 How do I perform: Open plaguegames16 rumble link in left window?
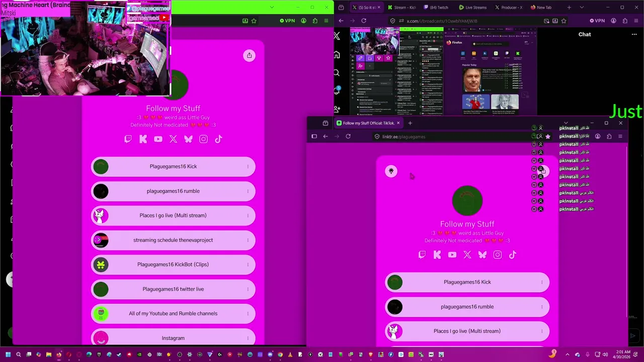point(173,191)
